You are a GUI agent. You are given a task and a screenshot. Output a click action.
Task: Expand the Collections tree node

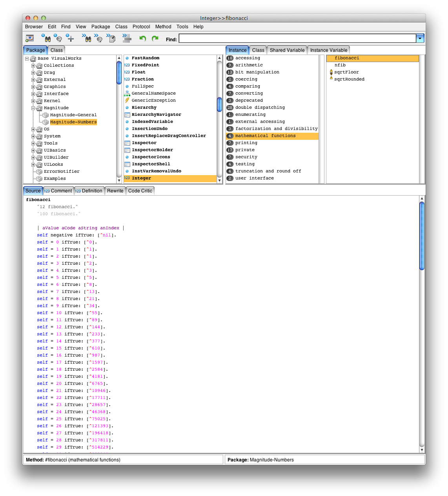[x=33, y=66]
